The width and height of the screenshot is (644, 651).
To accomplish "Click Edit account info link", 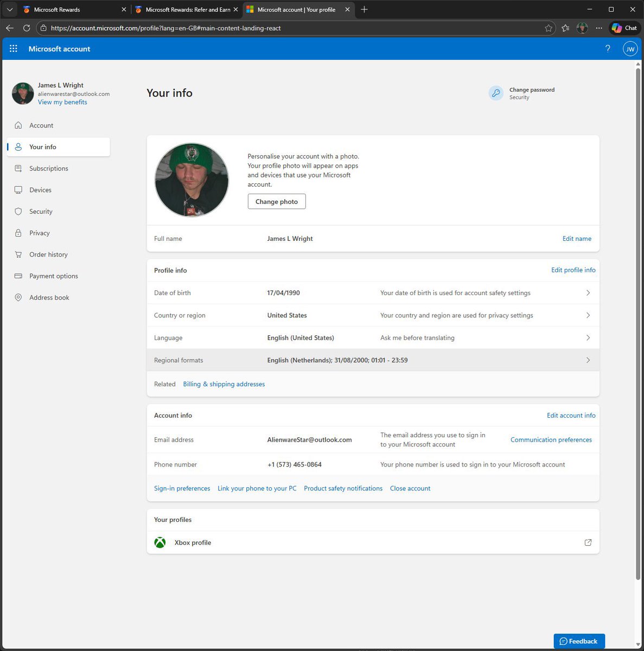I will [x=571, y=416].
